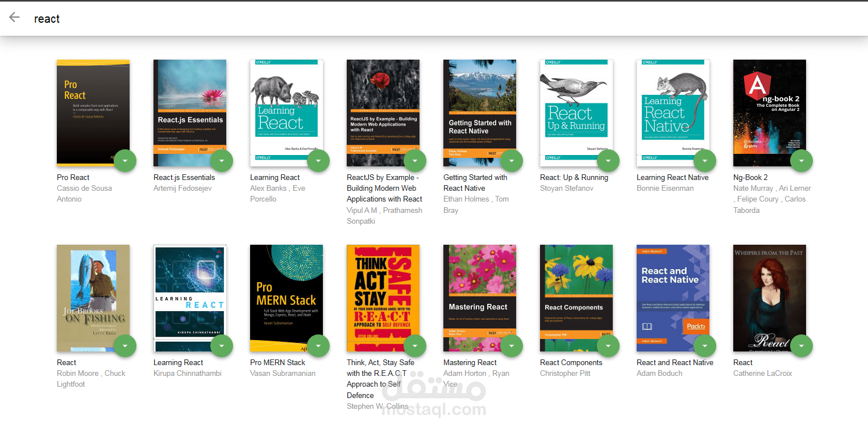Open the options menu on Pro React
The image size is (868, 427).
click(x=125, y=161)
